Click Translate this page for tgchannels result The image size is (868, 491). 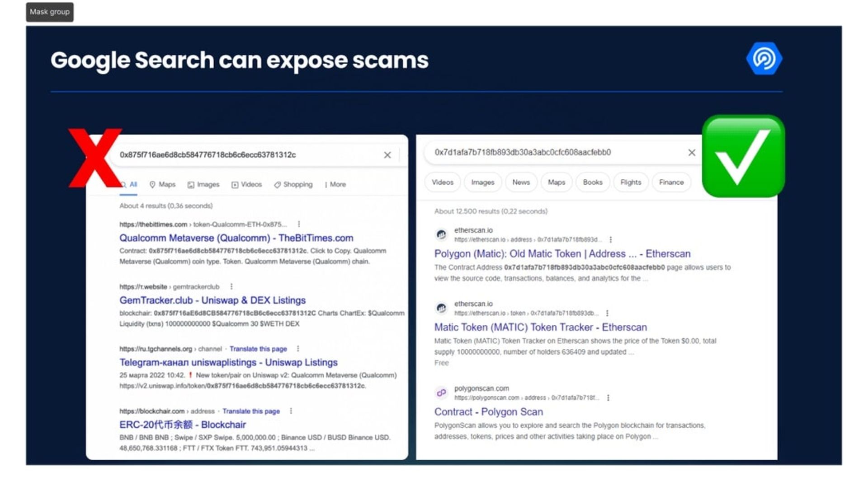click(258, 349)
